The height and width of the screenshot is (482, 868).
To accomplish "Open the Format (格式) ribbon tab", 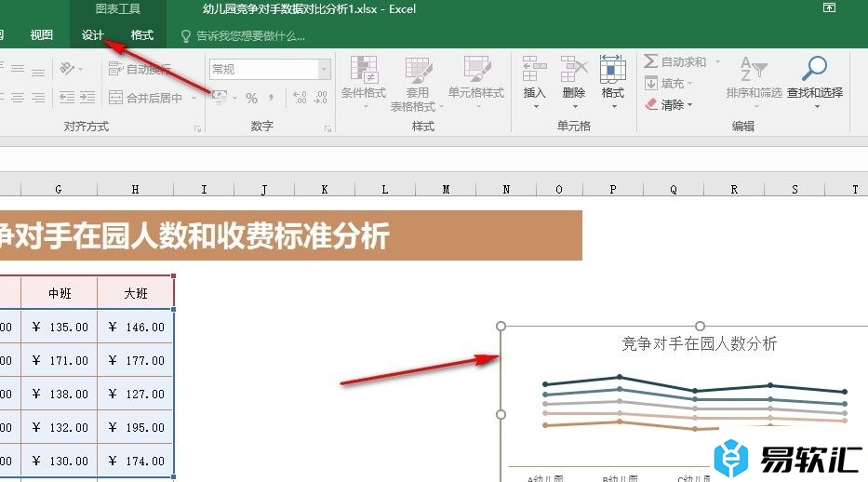I will [141, 35].
